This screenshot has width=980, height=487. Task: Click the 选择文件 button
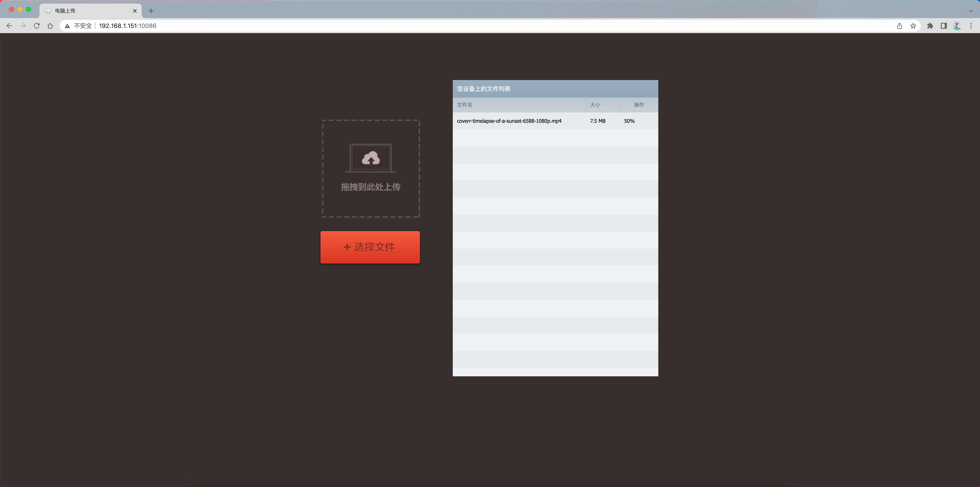tap(370, 247)
